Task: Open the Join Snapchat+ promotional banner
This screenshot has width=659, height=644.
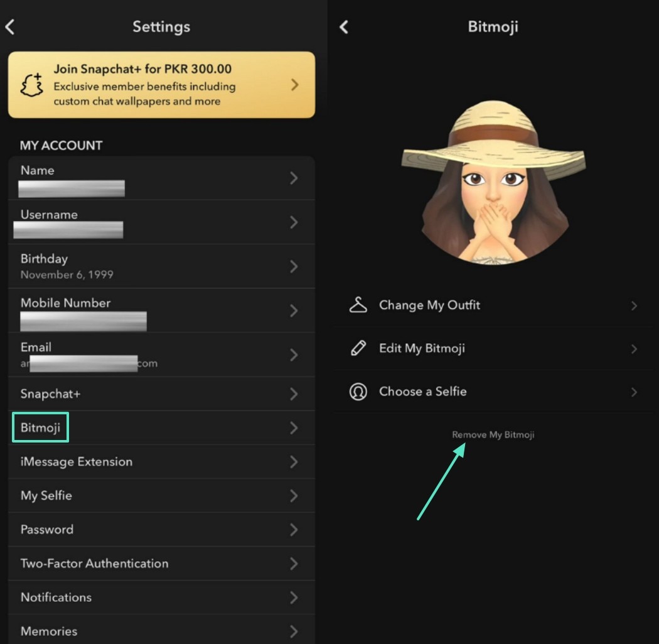Action: tap(161, 85)
